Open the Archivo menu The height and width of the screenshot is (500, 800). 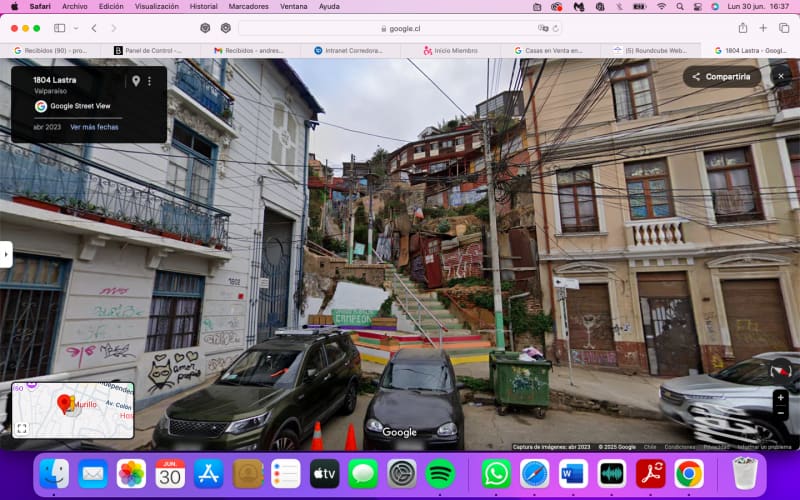coord(74,7)
